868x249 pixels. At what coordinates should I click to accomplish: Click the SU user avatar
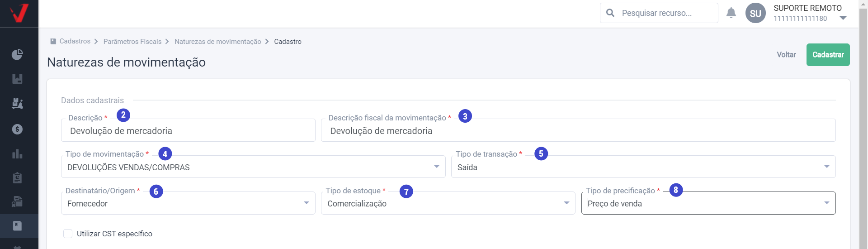point(755,13)
